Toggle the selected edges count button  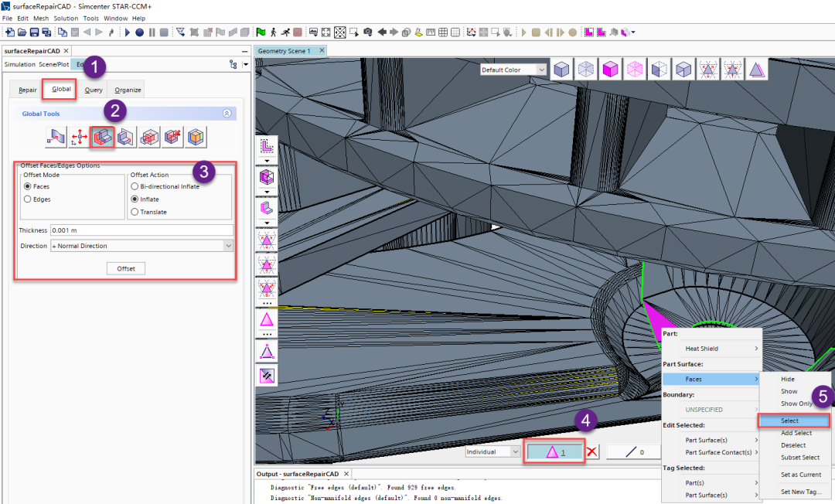634,452
